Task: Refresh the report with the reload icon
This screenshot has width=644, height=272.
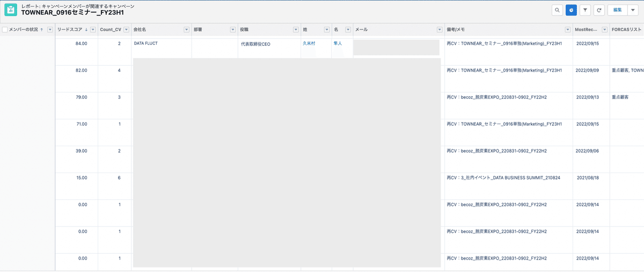Action: tap(599, 10)
